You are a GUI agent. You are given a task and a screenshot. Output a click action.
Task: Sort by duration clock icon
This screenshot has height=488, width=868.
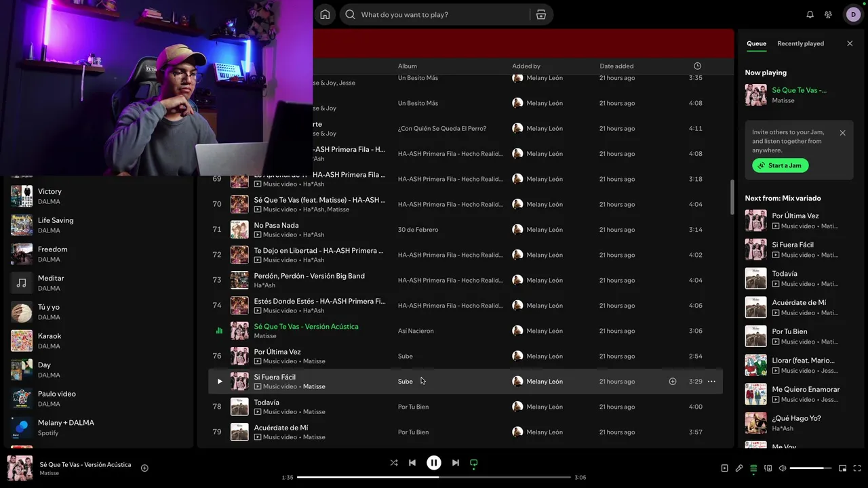(x=697, y=66)
